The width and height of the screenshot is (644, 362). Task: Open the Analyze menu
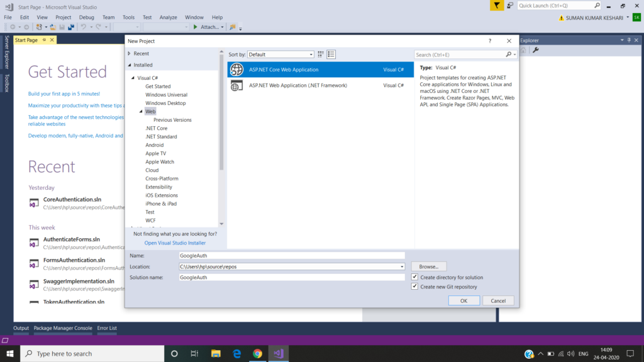(x=168, y=17)
